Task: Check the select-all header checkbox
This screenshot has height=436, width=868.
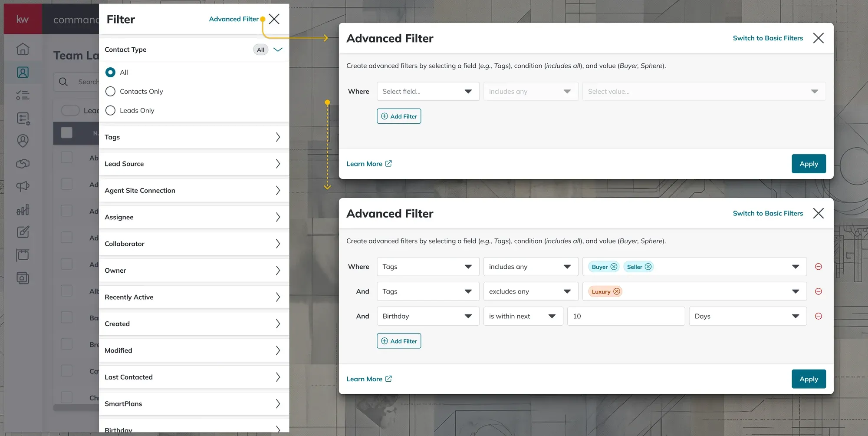Action: (x=67, y=133)
